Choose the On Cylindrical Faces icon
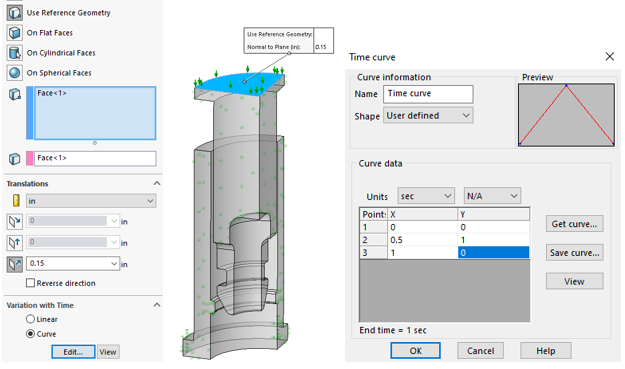 click(15, 53)
